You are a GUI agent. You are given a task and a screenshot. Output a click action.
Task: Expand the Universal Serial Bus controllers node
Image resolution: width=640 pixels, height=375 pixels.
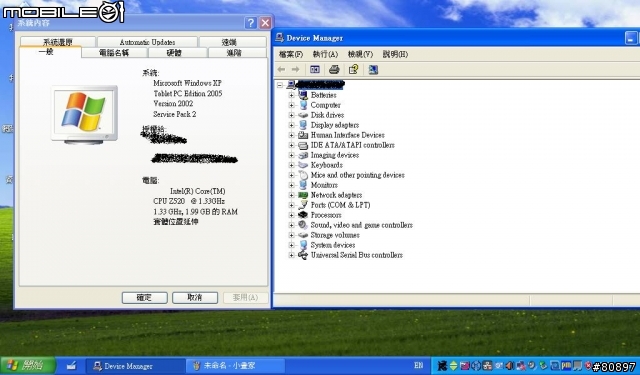coord(291,255)
